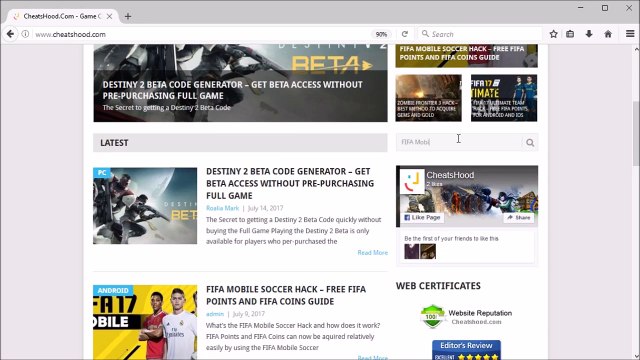
Task: Open the site information icon in the address bar
Action: [25, 34]
